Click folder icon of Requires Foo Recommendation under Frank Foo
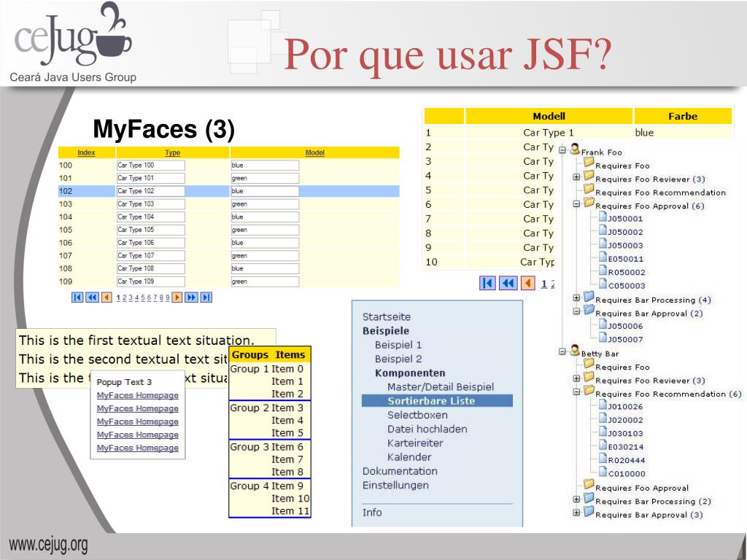747x560 pixels. coord(589,190)
